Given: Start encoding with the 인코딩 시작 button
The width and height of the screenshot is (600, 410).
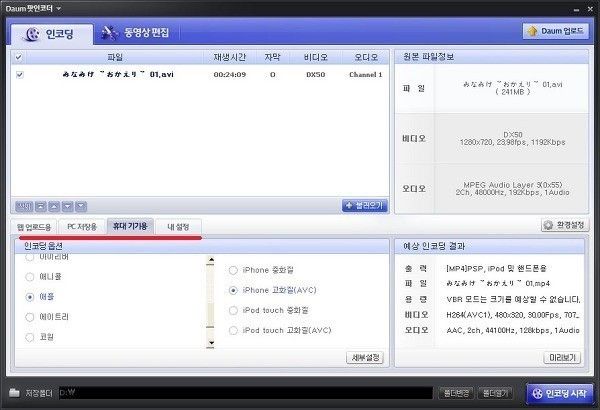Looking at the screenshot, I should (559, 394).
